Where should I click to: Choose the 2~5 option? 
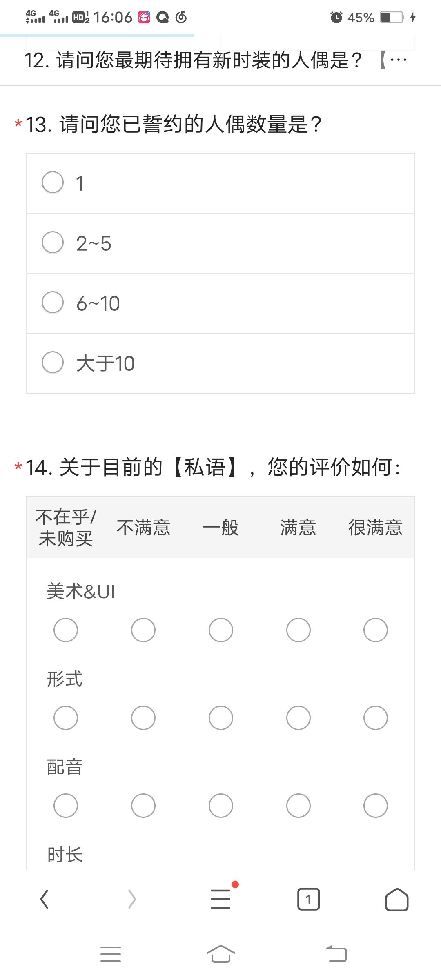point(53,242)
